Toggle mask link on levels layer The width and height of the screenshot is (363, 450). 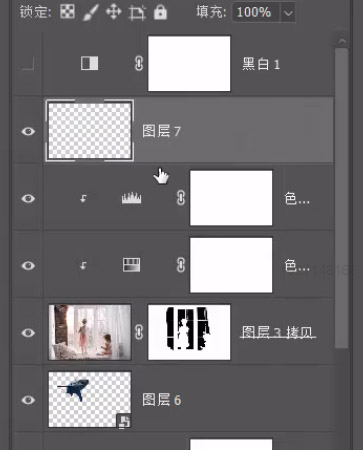(x=181, y=198)
